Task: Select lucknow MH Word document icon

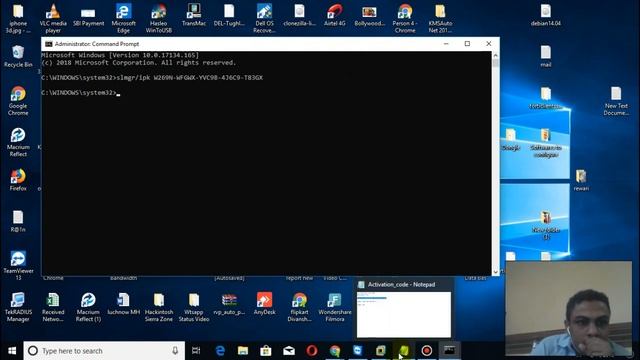Action: click(x=123, y=304)
